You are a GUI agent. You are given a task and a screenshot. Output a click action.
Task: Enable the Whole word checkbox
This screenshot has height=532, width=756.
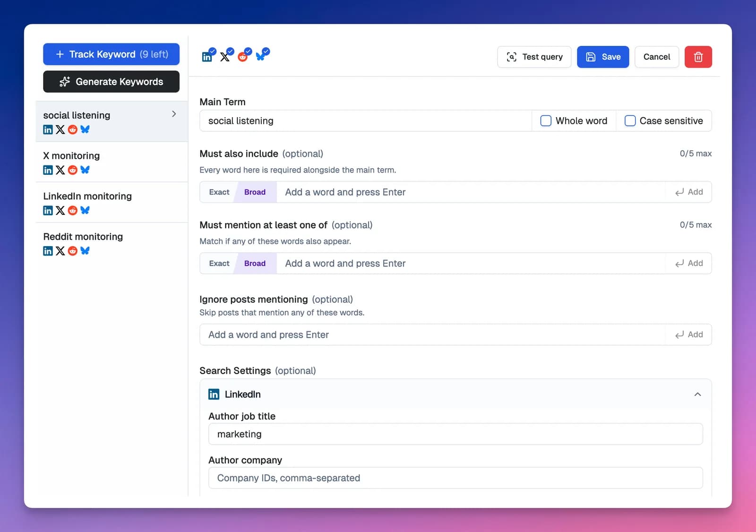[x=546, y=121]
